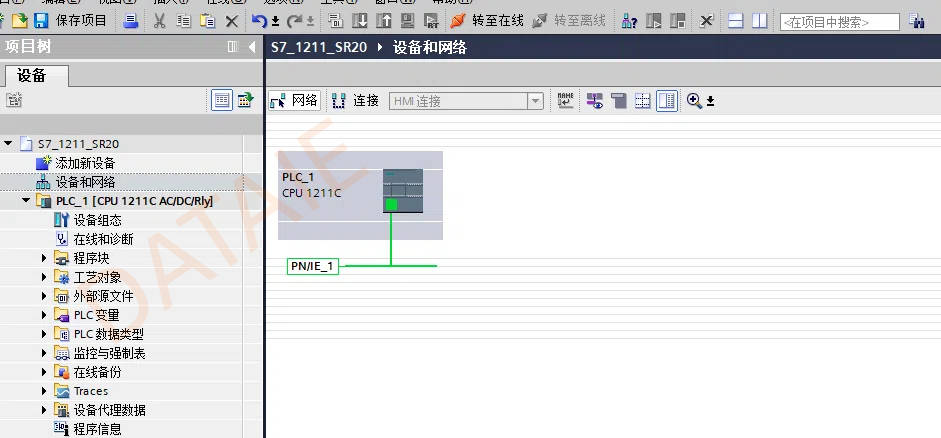Select the PLC_1 CPU 1211C device
The width and height of the screenshot is (941, 438).
coord(360,195)
